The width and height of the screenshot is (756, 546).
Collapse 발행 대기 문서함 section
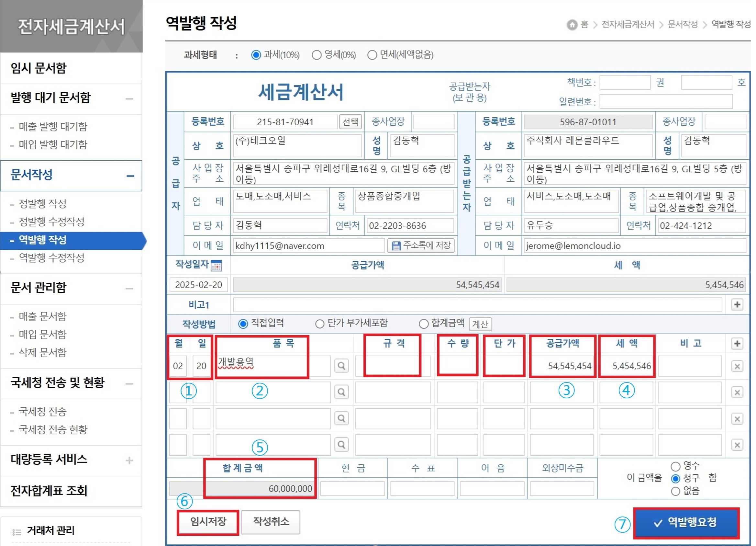[129, 99]
